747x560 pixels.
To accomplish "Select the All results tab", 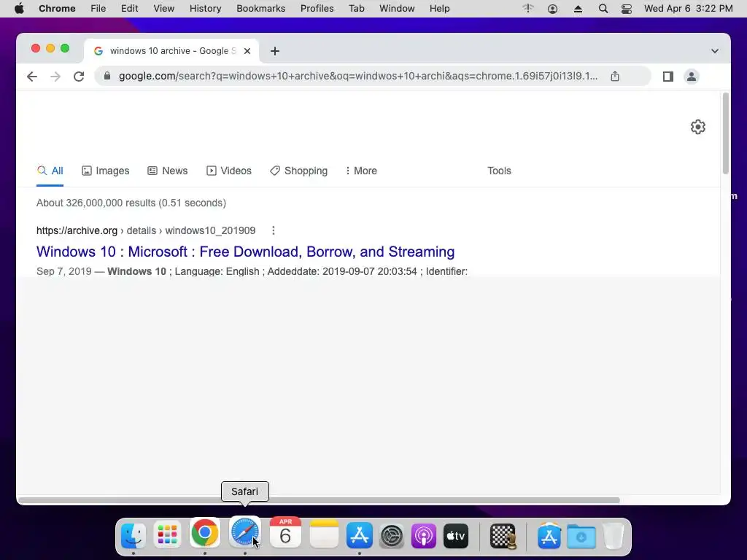I will pos(50,171).
